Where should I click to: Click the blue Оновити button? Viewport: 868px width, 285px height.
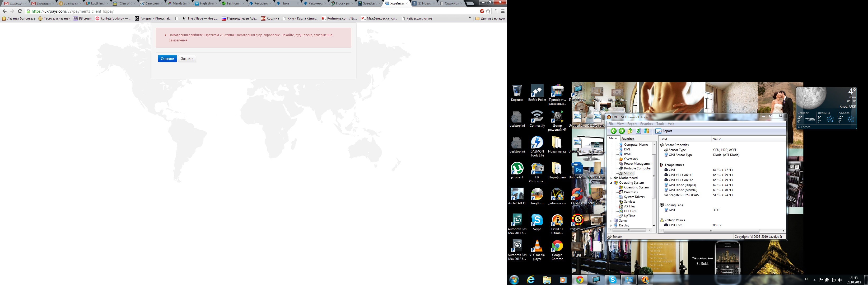167,59
